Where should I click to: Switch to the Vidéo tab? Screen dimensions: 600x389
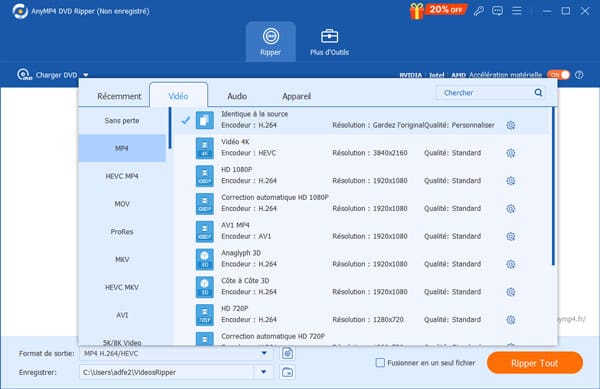coord(178,96)
